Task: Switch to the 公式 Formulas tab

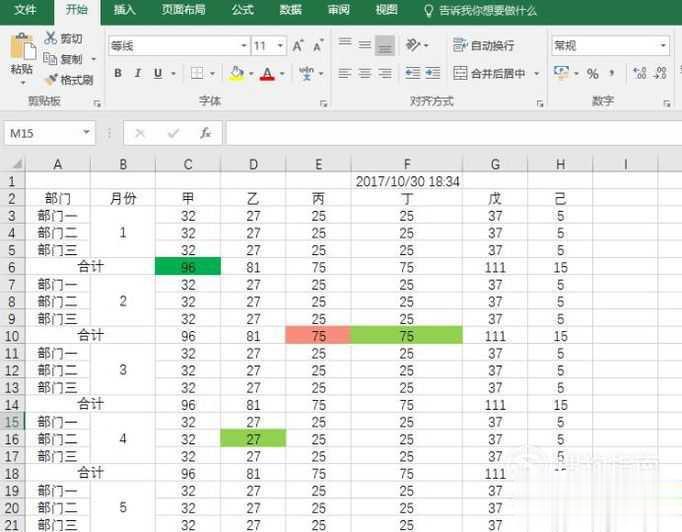Action: point(243,10)
